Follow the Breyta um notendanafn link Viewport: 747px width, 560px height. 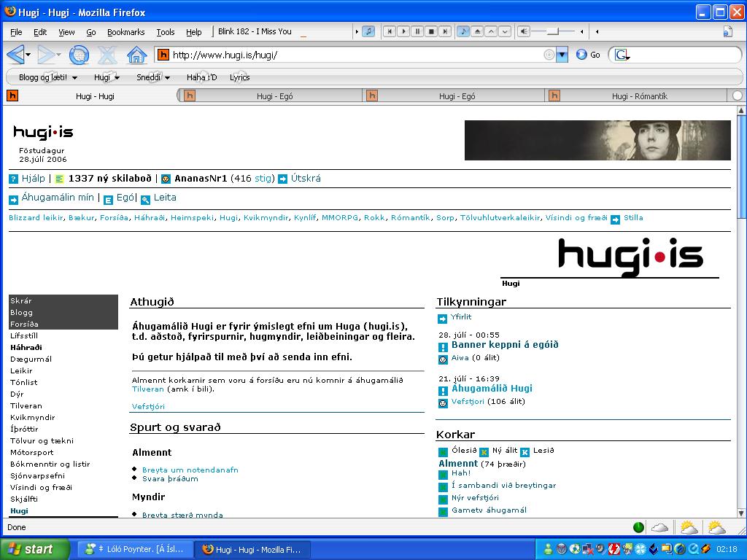coord(190,470)
